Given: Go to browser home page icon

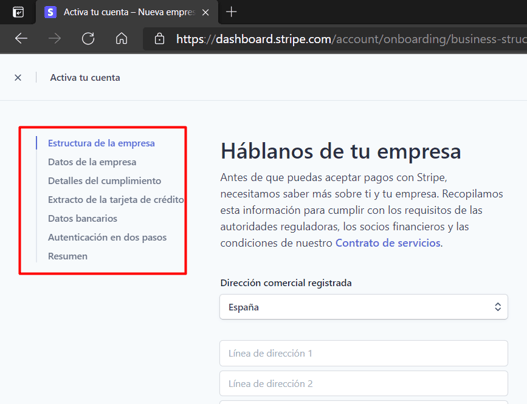Looking at the screenshot, I should pos(121,39).
